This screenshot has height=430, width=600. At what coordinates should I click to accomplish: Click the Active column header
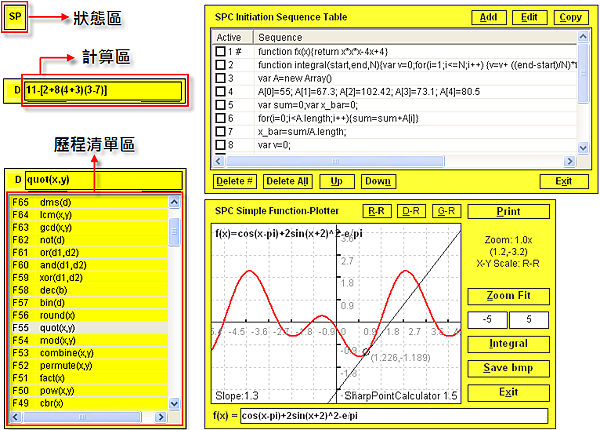(x=233, y=37)
